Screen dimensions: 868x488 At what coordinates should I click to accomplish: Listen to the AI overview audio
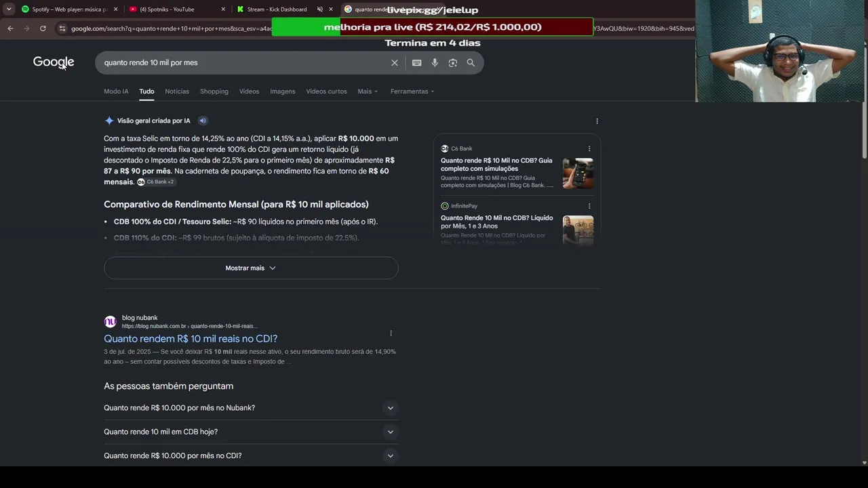(202, 121)
